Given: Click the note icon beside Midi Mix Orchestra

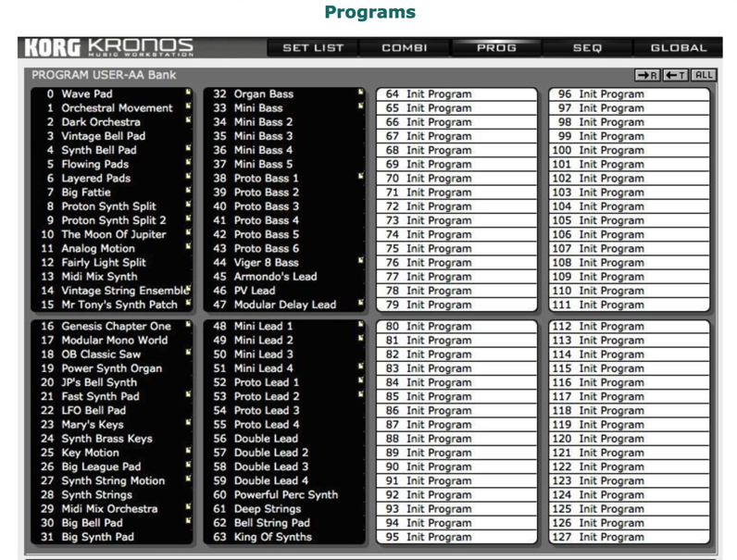Looking at the screenshot, I should pyautogui.click(x=189, y=507).
